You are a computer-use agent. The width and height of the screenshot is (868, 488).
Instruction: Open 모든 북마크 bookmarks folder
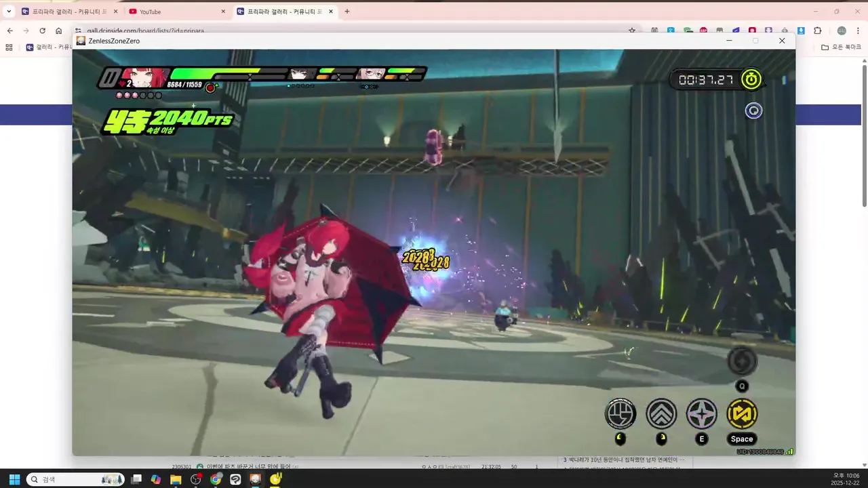point(840,47)
